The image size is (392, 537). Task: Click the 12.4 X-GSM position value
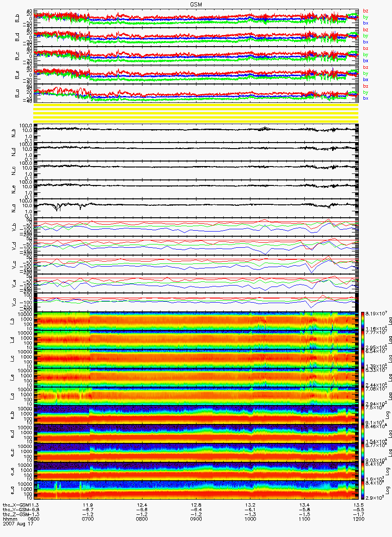pyautogui.click(x=142, y=505)
